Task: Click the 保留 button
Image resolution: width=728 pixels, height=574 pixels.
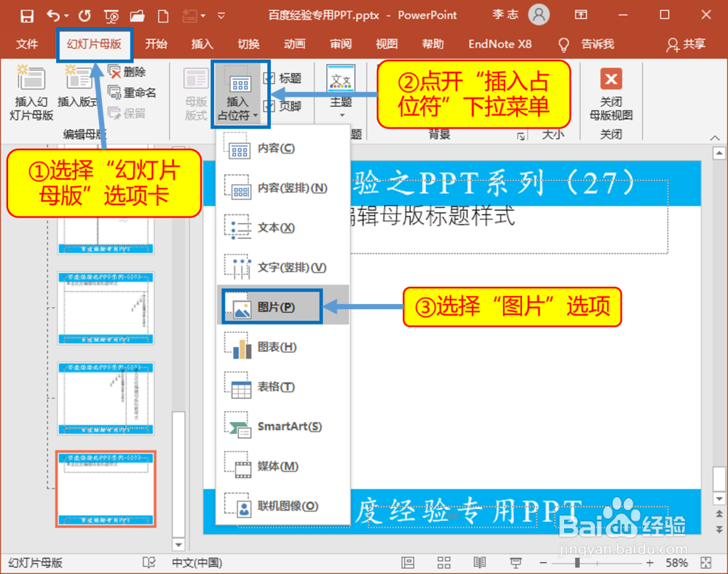Action: pos(127,113)
